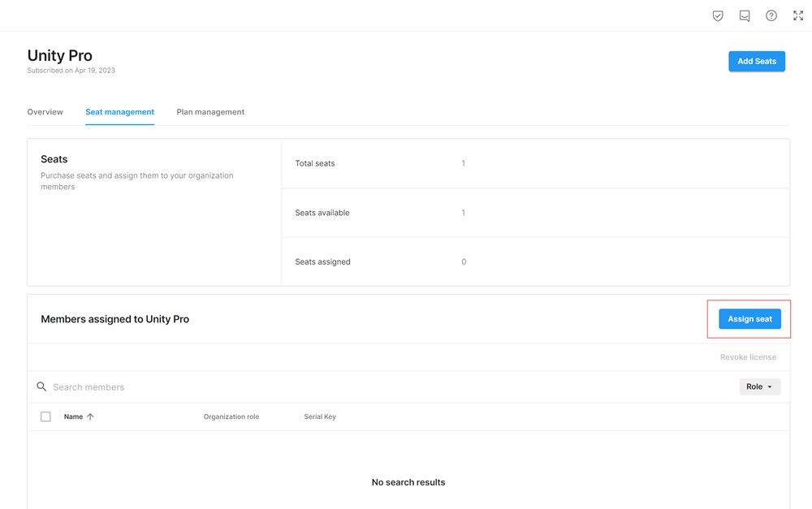Viewport: 812px width, 509px height.
Task: Go to the Plan management tab
Action: coord(210,112)
